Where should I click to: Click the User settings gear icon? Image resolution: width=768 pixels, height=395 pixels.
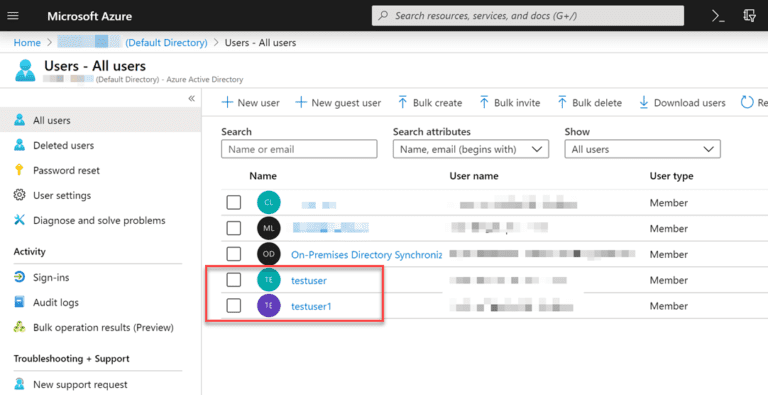19,195
